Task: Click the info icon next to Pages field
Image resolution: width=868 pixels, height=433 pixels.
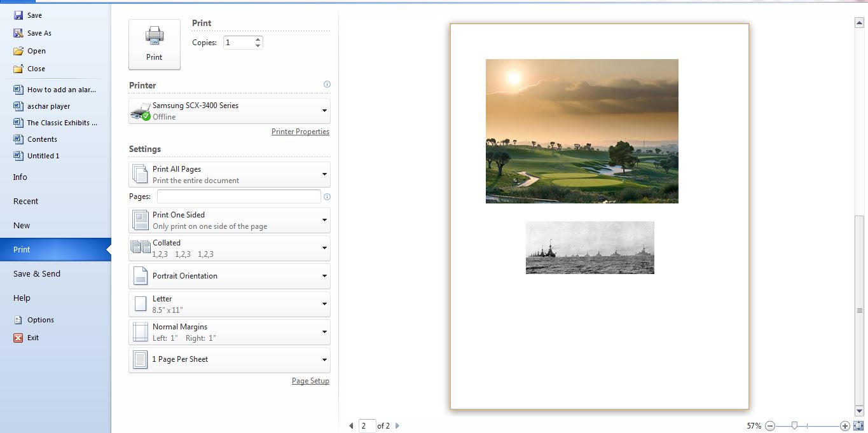Action: point(327,196)
